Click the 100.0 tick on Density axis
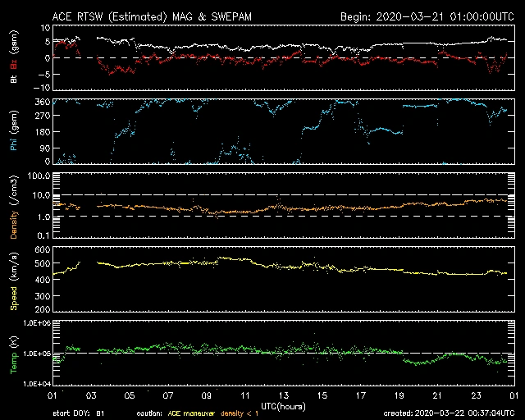The height and width of the screenshot is (420, 525). pos(34,176)
